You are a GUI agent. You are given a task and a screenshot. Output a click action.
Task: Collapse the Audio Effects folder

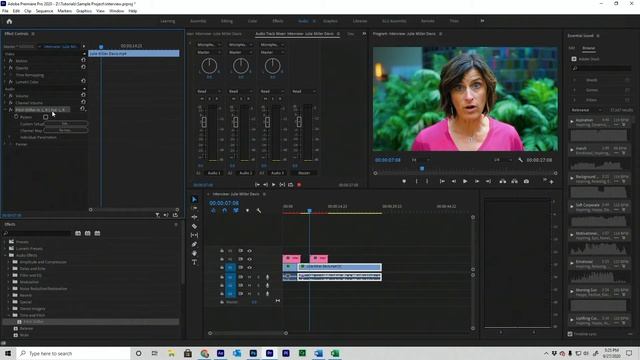click(5, 255)
